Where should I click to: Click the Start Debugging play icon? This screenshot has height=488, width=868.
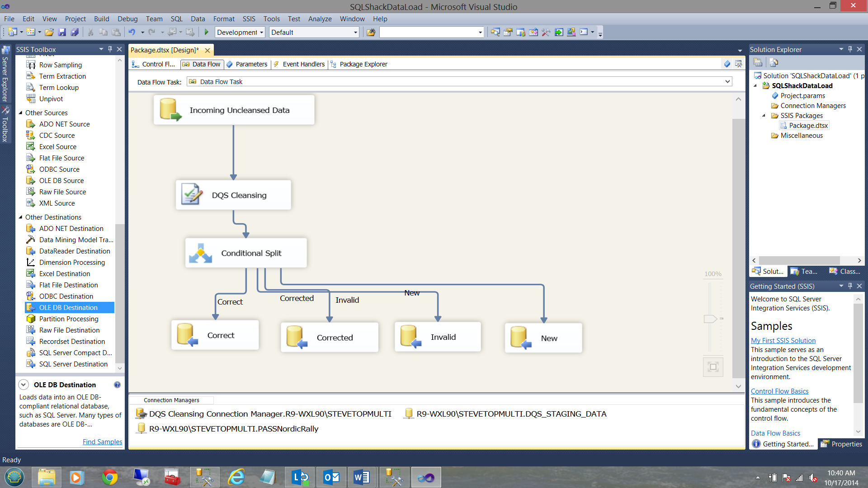(x=207, y=32)
